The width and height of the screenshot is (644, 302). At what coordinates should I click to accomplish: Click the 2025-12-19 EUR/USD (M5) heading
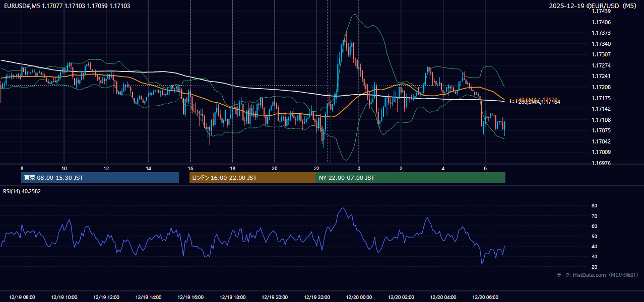point(594,6)
